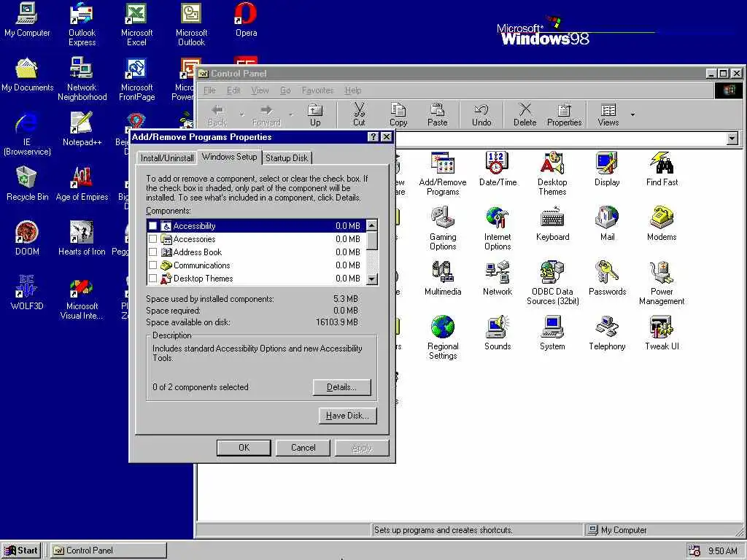The width and height of the screenshot is (747, 560).
Task: Open Internet Options icon
Action: (498, 228)
